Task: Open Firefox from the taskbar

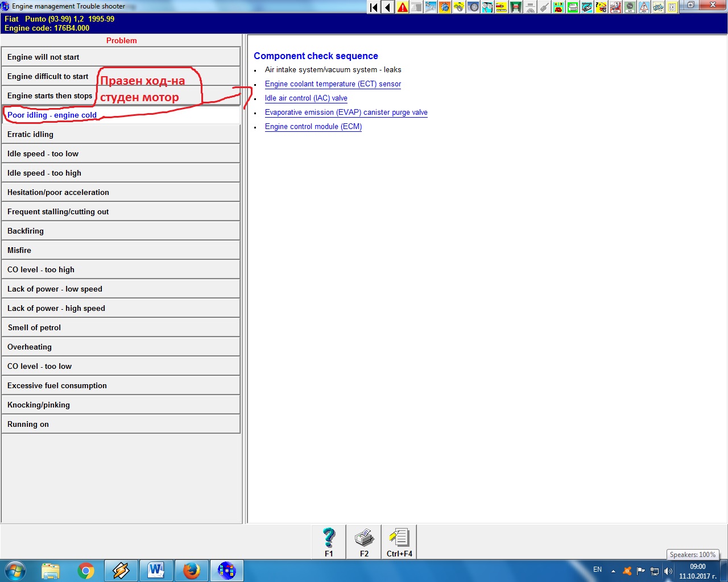Action: pyautogui.click(x=192, y=571)
